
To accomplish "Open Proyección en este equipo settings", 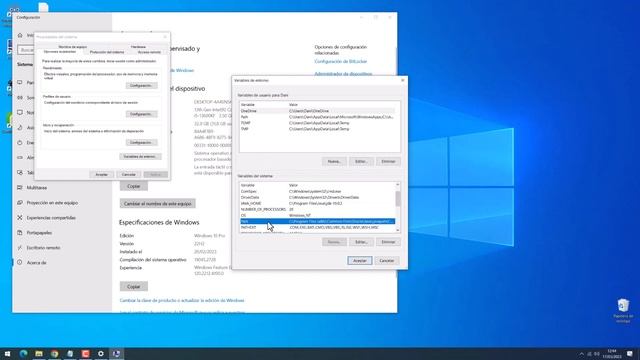I will click(52, 202).
